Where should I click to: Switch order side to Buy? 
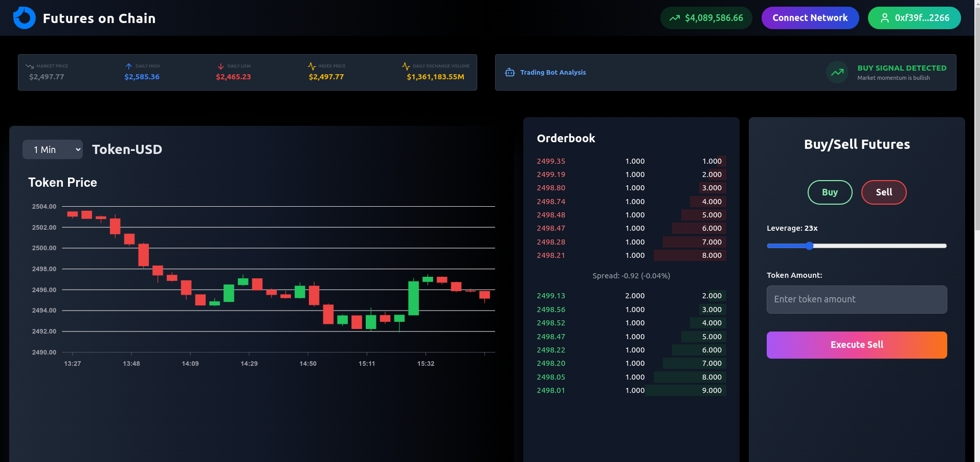(x=830, y=192)
